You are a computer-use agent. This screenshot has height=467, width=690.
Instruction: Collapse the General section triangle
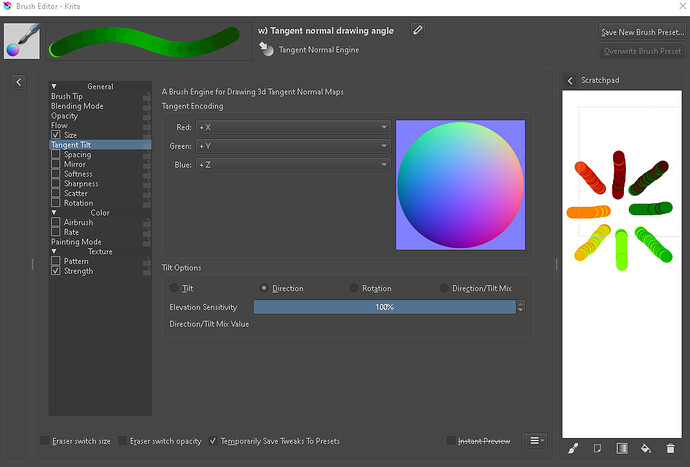point(54,86)
